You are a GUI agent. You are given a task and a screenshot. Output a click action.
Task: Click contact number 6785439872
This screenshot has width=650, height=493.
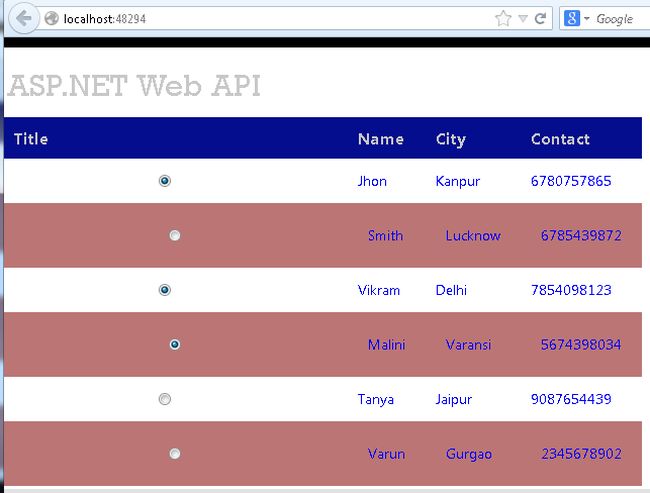tap(581, 236)
